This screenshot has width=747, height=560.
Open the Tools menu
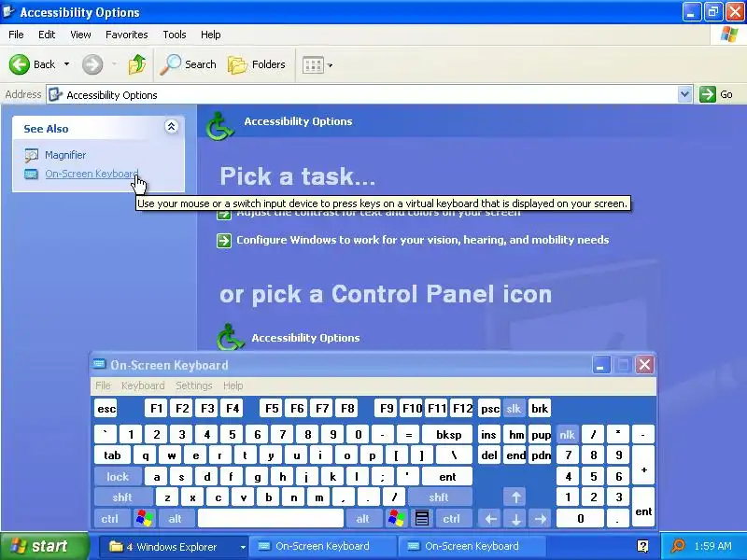[175, 35]
